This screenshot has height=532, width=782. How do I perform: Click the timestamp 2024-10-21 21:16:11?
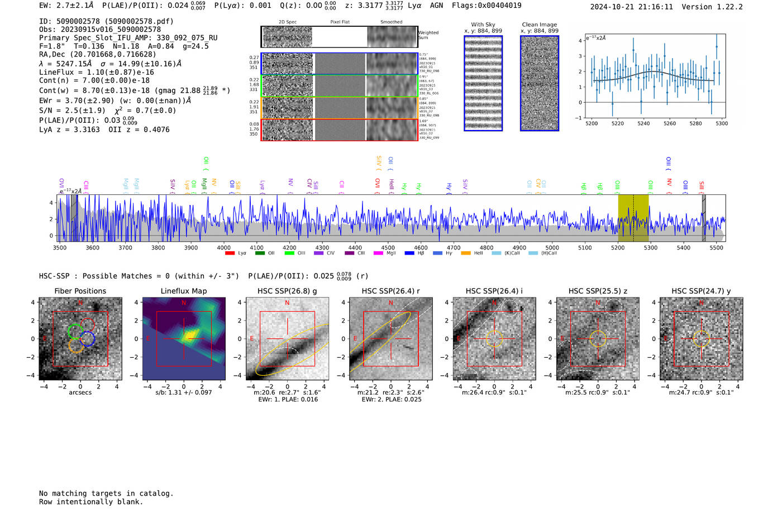(632, 7)
